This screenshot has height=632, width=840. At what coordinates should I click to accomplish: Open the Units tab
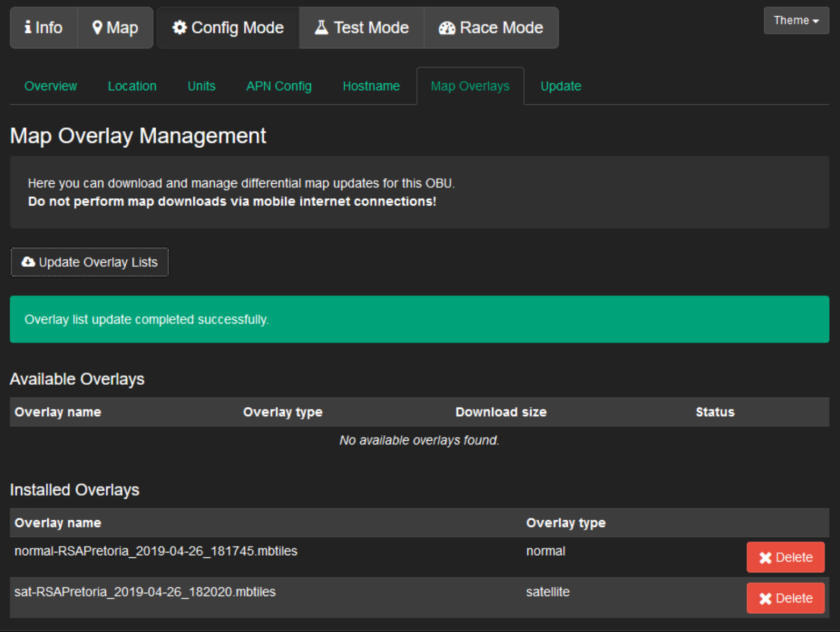pos(201,86)
